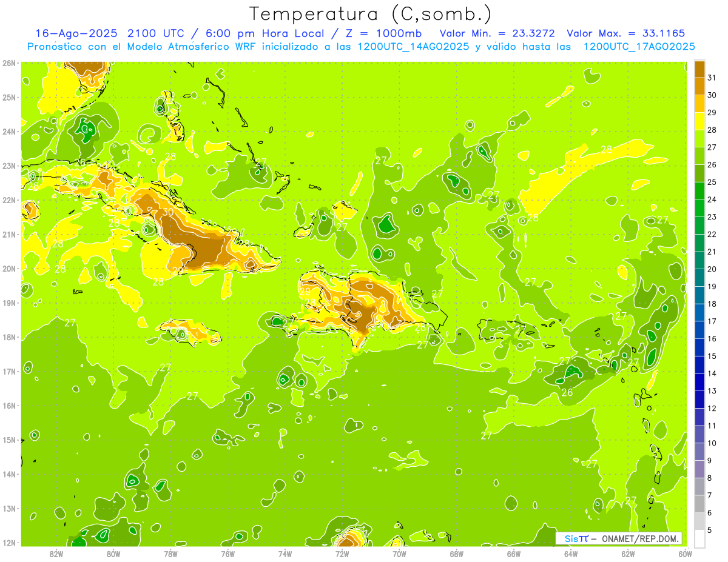Click the '72W' longitude axis label

[x=342, y=554]
